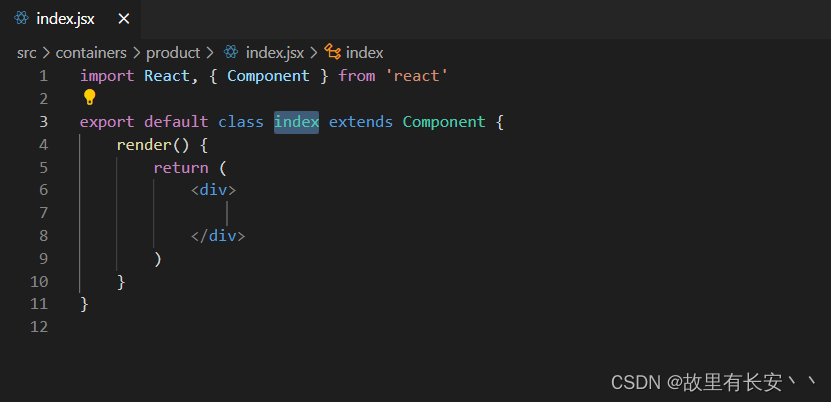Click the 'return' keyword on line 5
Viewport: 831px width, 402px height.
181,168
